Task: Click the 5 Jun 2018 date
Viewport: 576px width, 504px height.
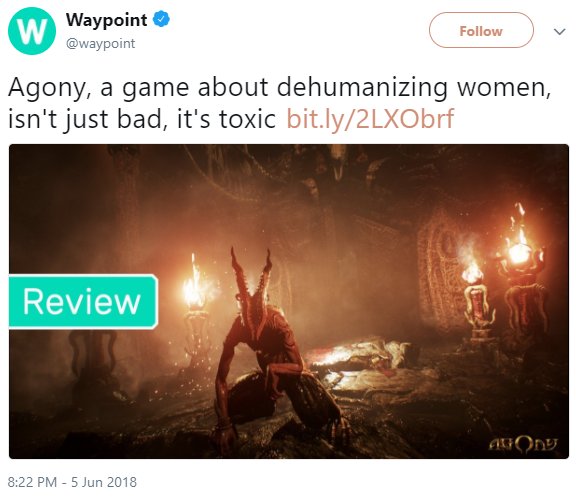Action: (x=104, y=482)
